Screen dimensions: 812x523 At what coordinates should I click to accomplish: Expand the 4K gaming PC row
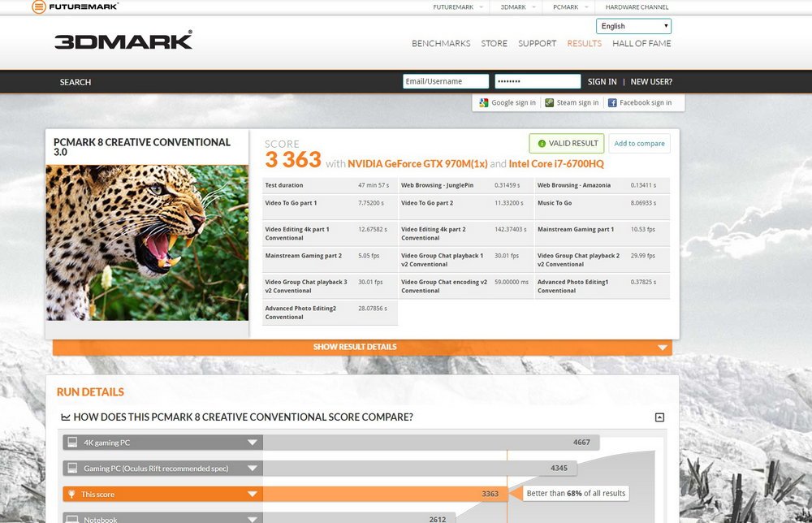[252, 443]
